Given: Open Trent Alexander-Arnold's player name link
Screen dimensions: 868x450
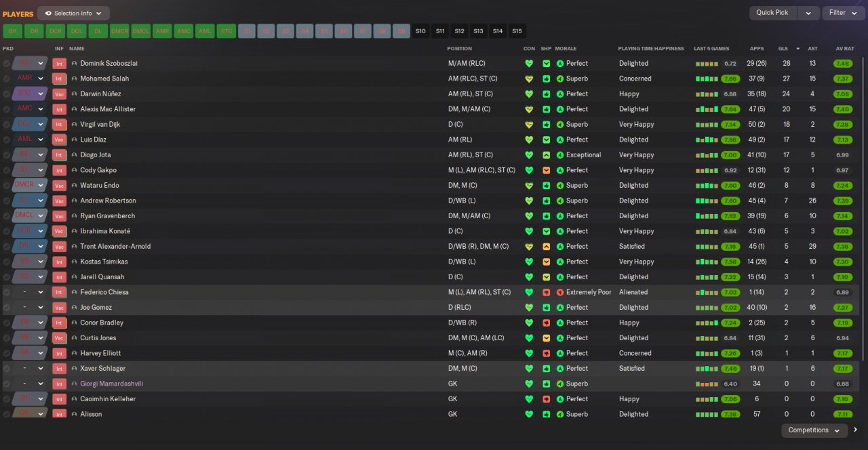Looking at the screenshot, I should (x=115, y=247).
